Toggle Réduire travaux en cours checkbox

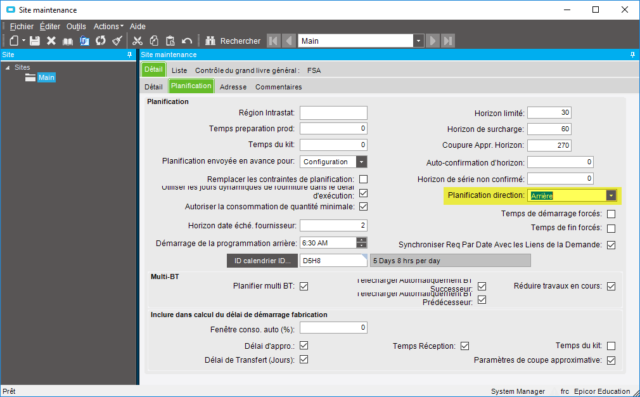[x=611, y=286]
